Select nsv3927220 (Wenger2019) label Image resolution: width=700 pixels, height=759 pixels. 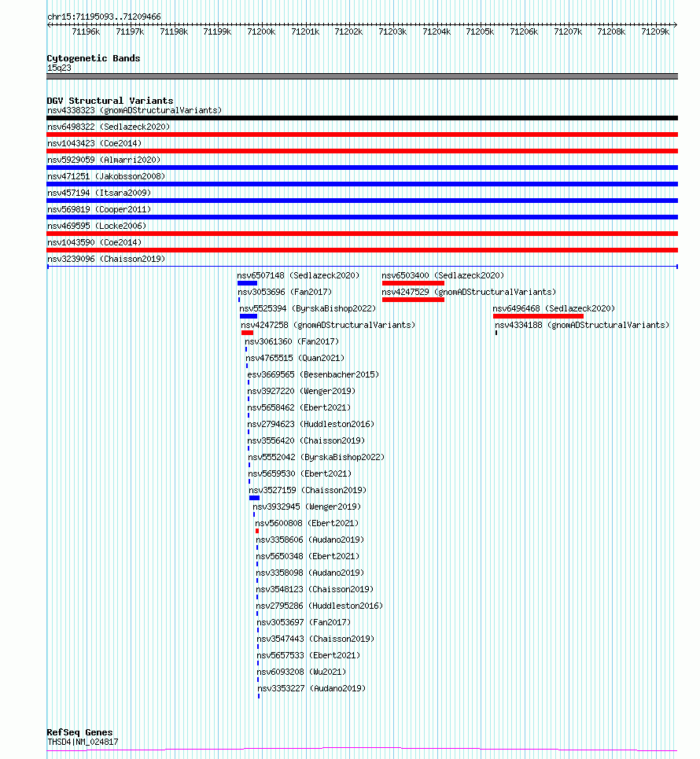(301, 391)
